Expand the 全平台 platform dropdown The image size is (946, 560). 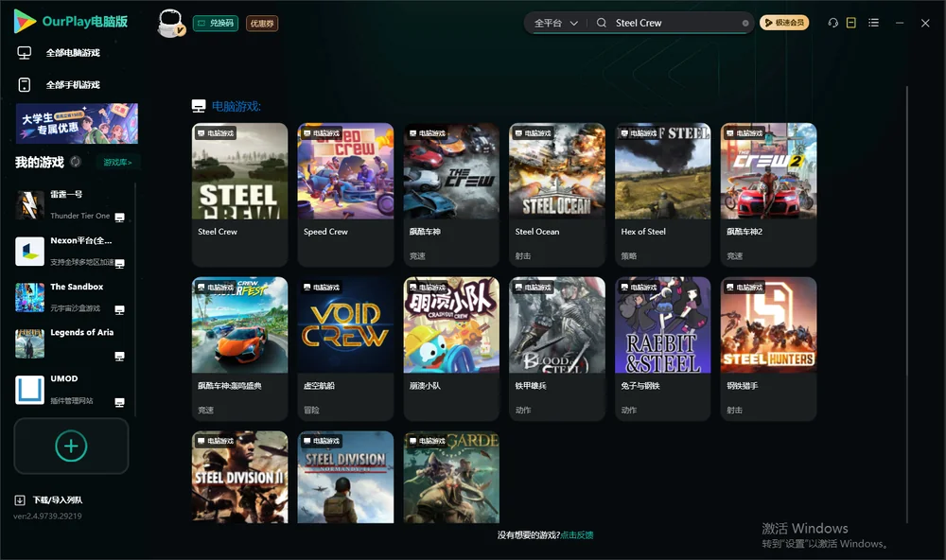coord(555,23)
